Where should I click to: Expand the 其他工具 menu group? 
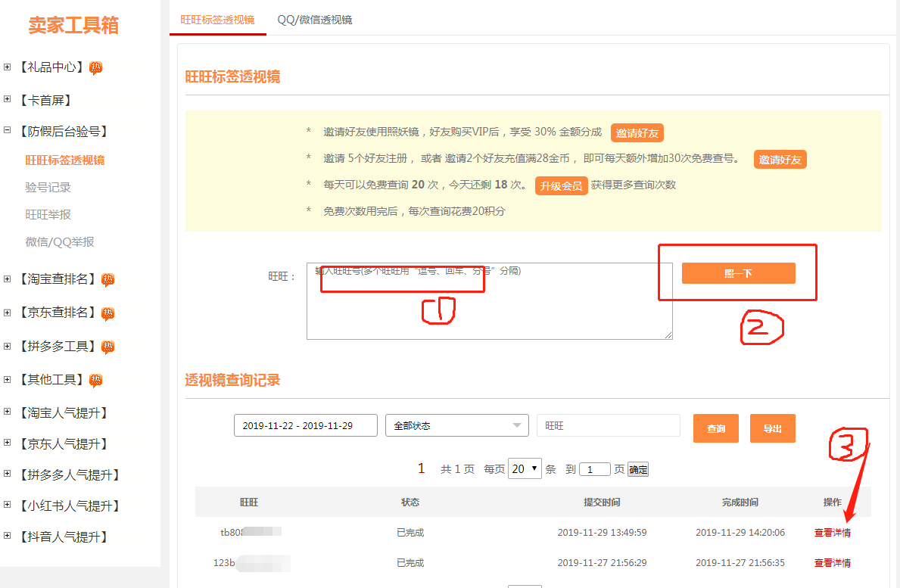click(8, 379)
